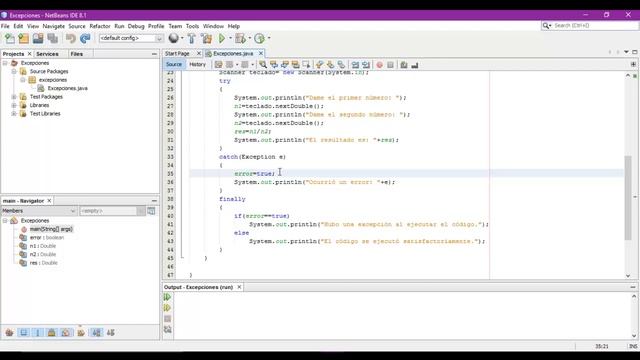Click the Open Project toolbar icon
Viewport: 640px width, 360px height.
pyautogui.click(x=38, y=38)
